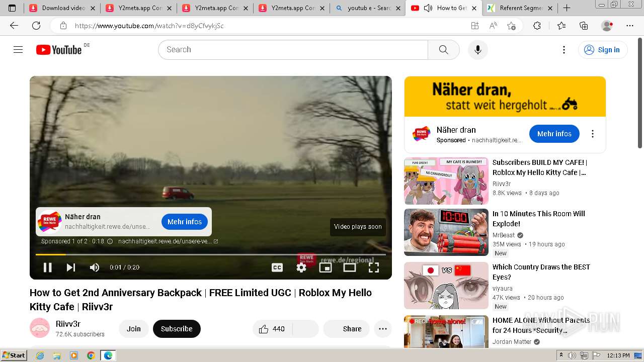Open YouTube hamburger guide menu

coord(18,49)
